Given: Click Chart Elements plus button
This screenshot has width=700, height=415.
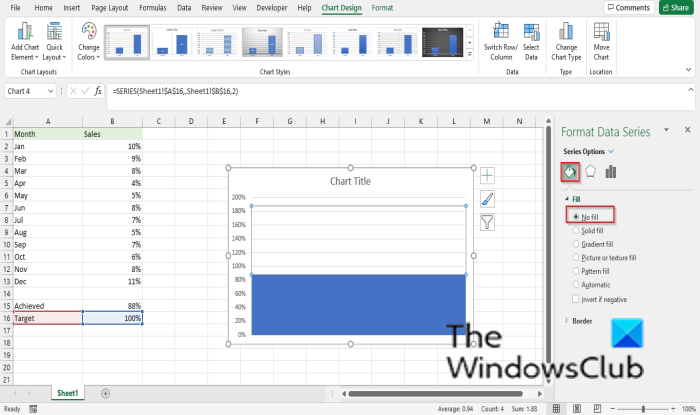Looking at the screenshot, I should point(487,175).
